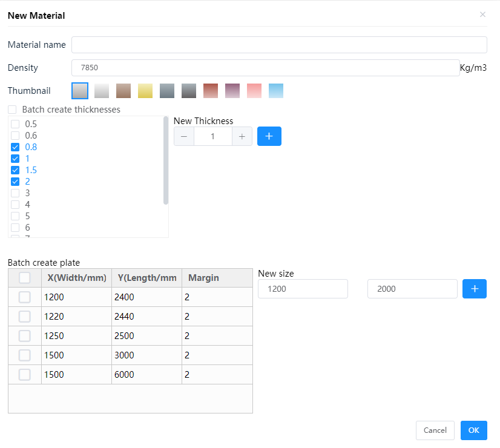
Task: Click margin cell of the 1200 row
Action: coord(217,297)
